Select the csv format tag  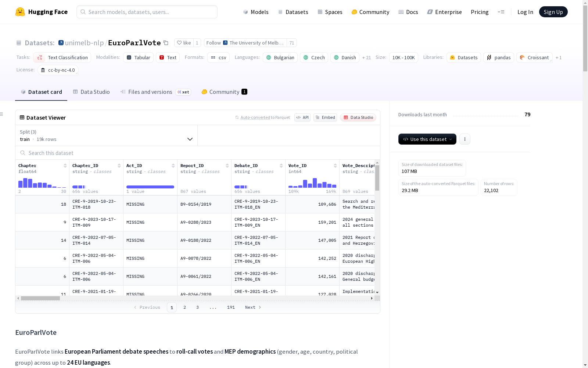point(219,57)
